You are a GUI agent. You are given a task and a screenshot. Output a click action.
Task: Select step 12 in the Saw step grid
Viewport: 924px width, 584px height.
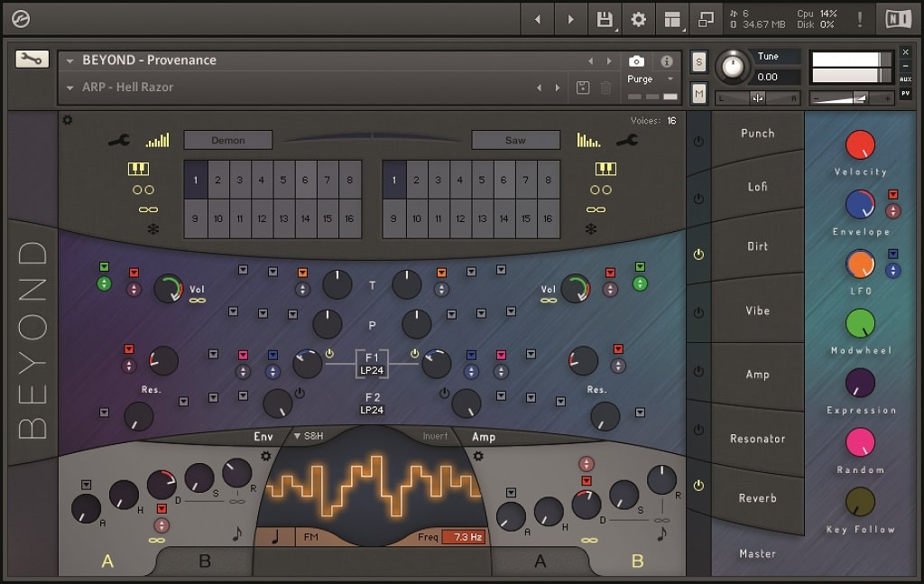pyautogui.click(x=460, y=218)
